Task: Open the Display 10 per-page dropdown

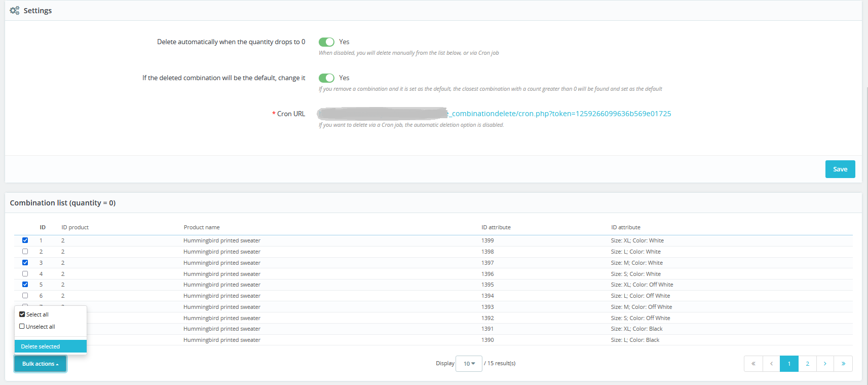Action: tap(469, 364)
